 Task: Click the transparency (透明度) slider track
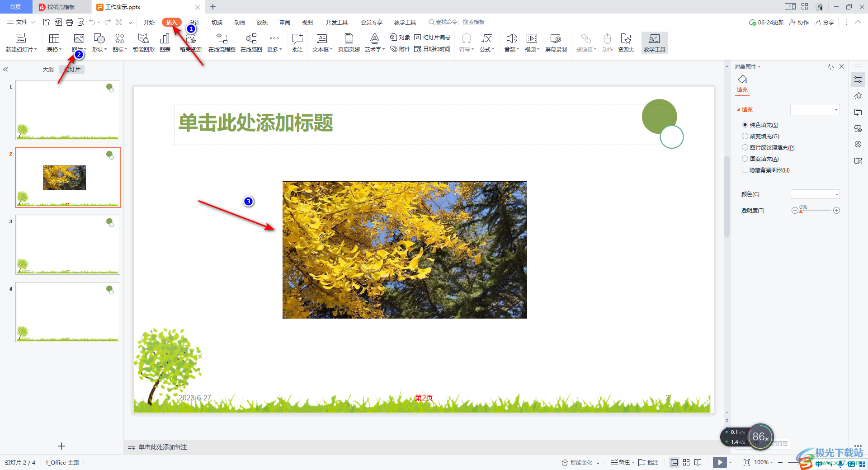(816, 211)
